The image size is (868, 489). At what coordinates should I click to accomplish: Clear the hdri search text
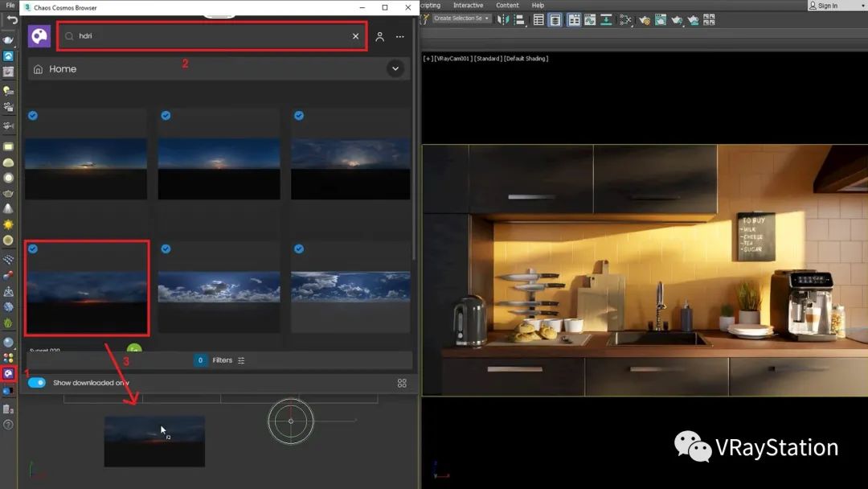click(x=356, y=36)
